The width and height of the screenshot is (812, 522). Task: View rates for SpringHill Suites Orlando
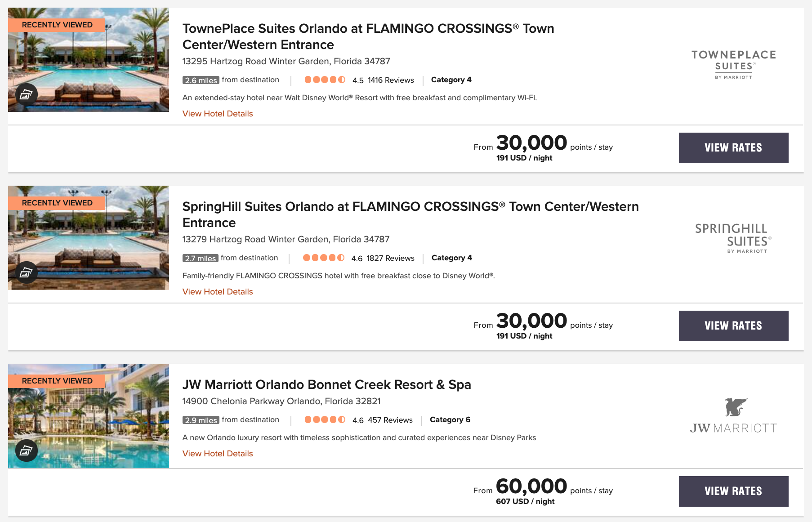733,326
